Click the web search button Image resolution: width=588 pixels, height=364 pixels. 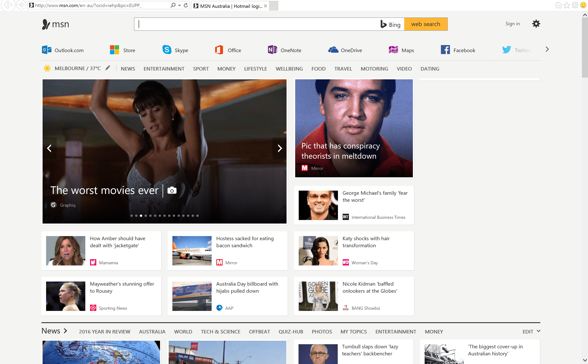click(x=426, y=24)
